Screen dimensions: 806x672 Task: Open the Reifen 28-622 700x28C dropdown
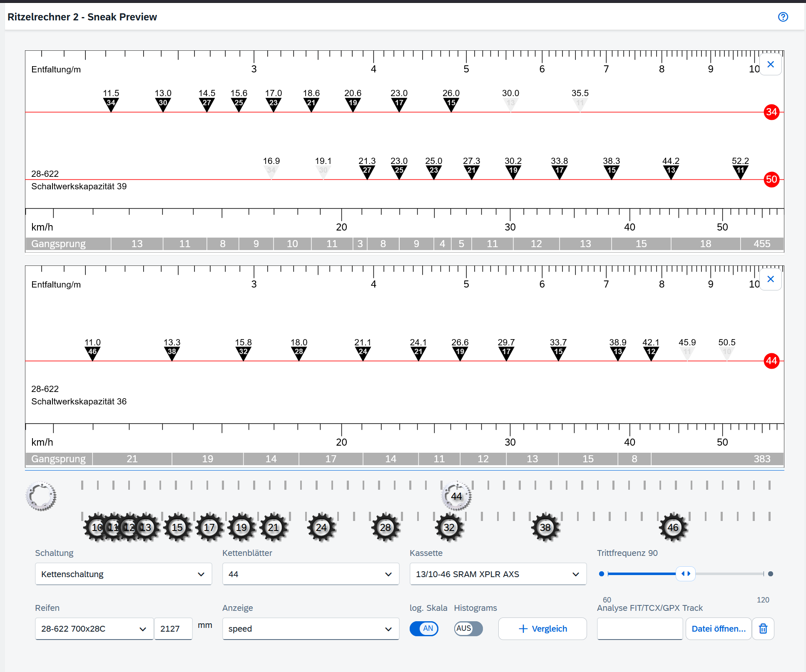tap(94, 628)
